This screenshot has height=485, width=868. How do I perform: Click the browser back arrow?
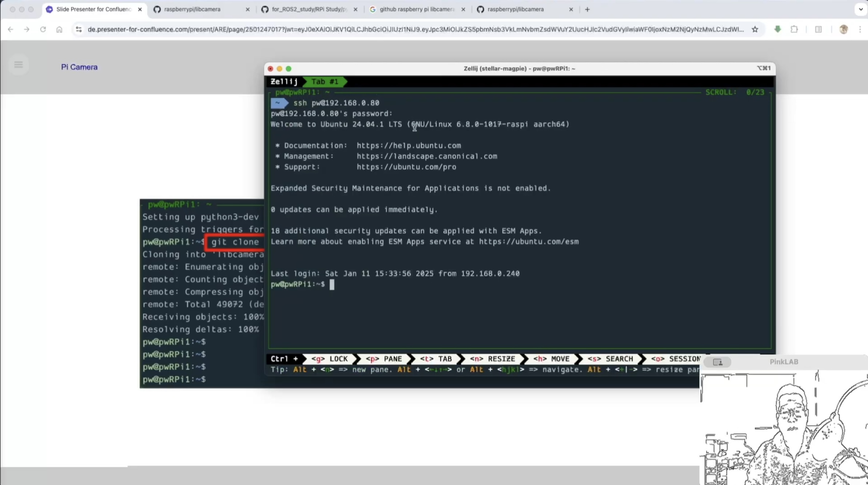click(11, 29)
